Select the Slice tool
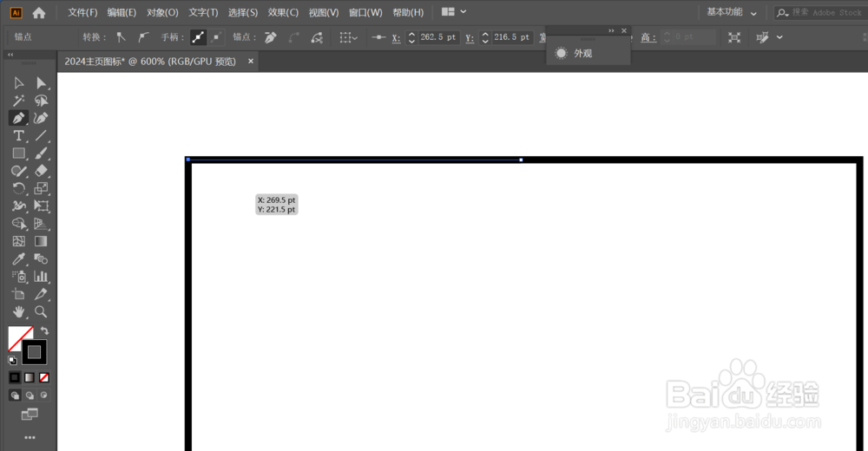The height and width of the screenshot is (451, 868). pyautogui.click(x=41, y=294)
